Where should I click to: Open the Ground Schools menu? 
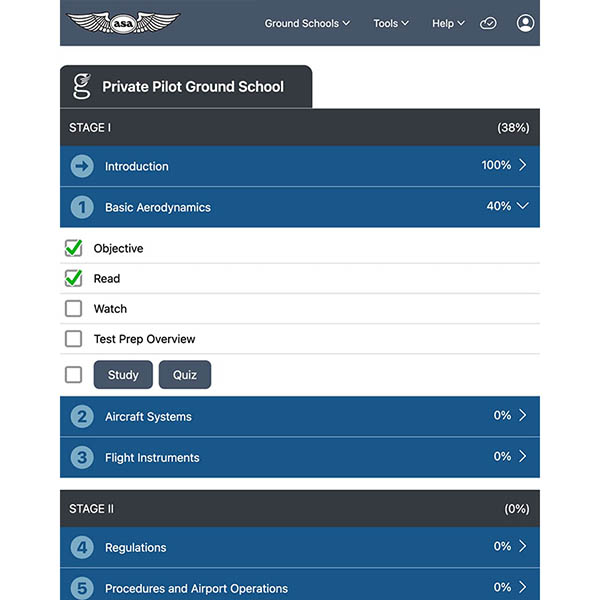[307, 23]
